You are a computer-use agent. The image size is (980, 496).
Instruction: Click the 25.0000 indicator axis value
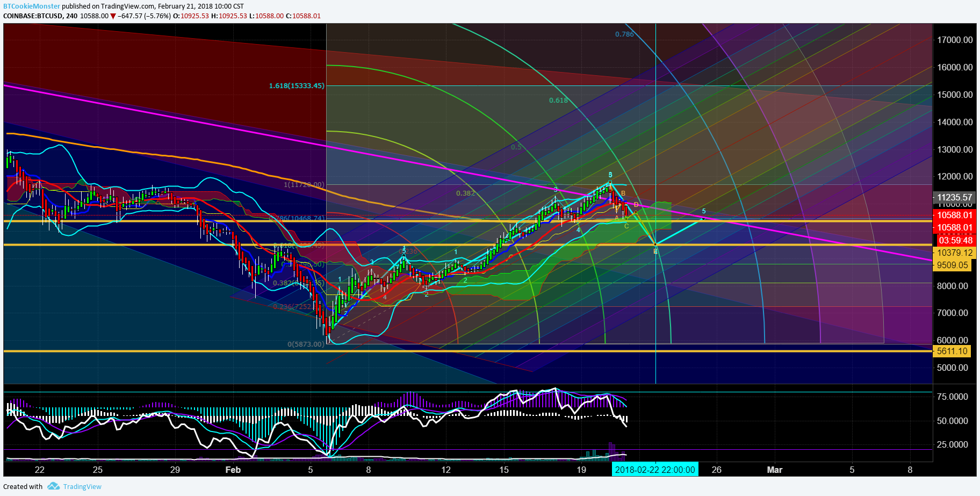pyautogui.click(x=952, y=444)
